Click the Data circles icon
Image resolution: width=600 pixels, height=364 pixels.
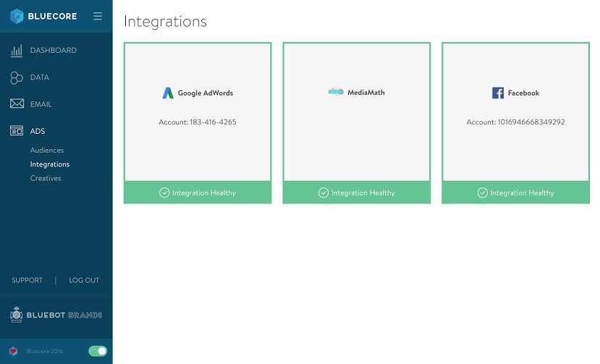pos(17,77)
